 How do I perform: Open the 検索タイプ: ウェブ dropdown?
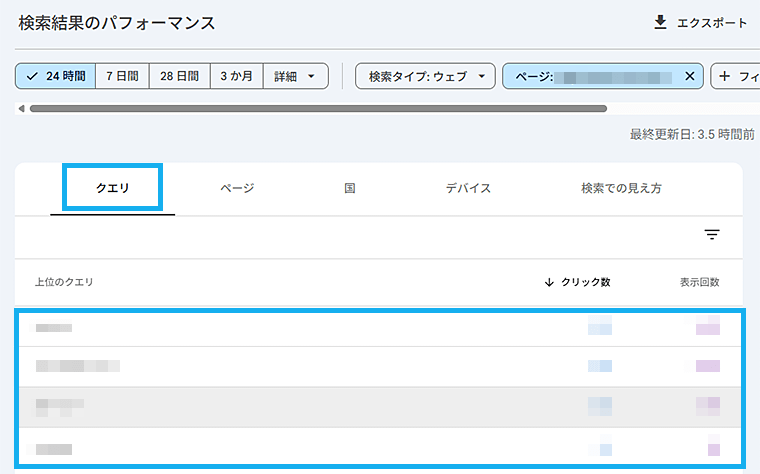426,76
